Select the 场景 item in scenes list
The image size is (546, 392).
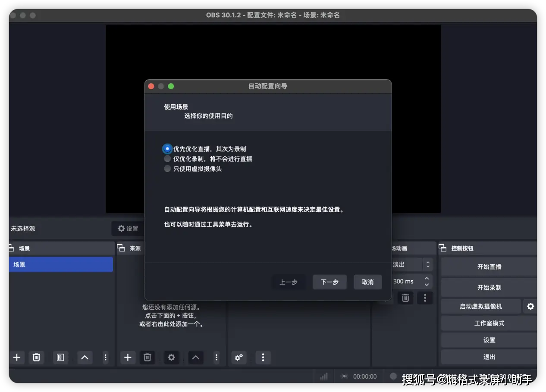pos(60,264)
